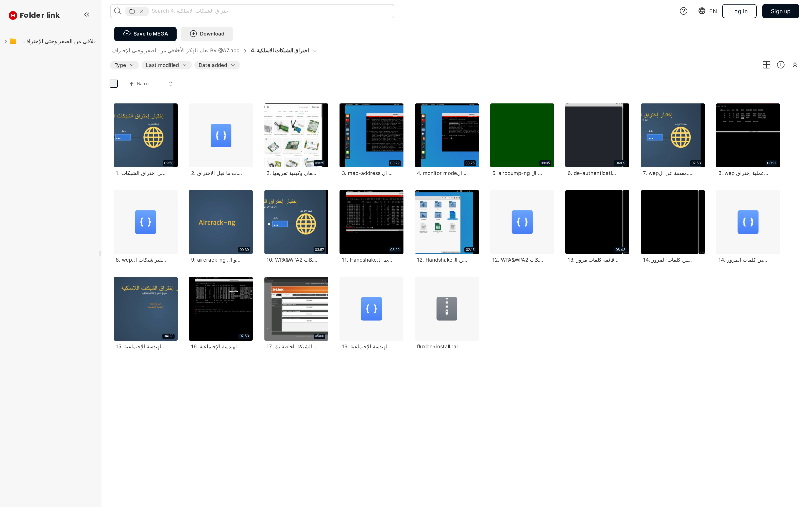Image resolution: width=812 pixels, height=507 pixels.
Task: Open the current folder breadcrumb dropdown chevron
Action: click(315, 51)
